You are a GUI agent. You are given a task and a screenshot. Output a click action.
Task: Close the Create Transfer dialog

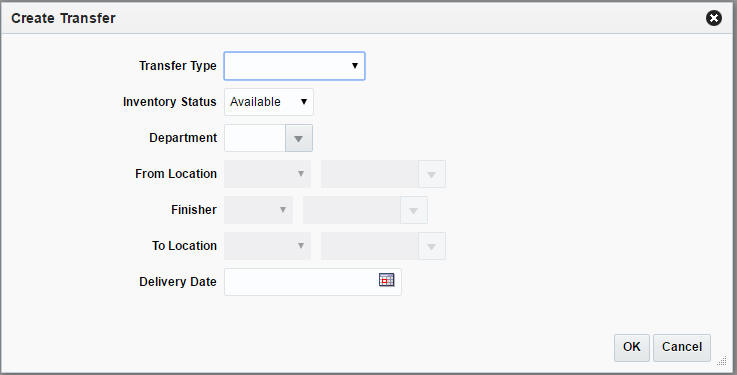pos(713,18)
